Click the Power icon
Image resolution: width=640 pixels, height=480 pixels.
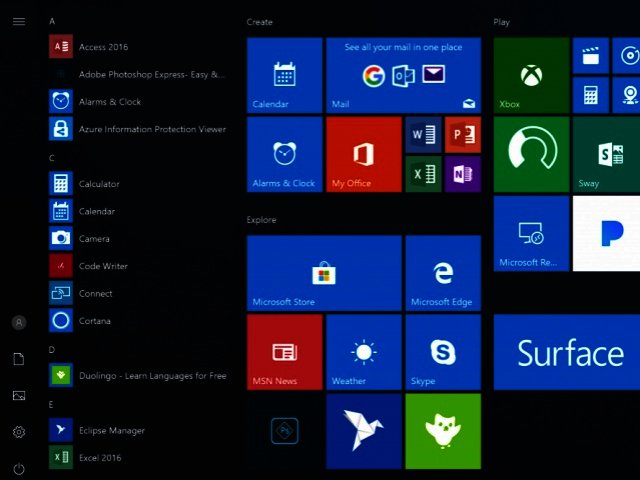pyautogui.click(x=19, y=469)
